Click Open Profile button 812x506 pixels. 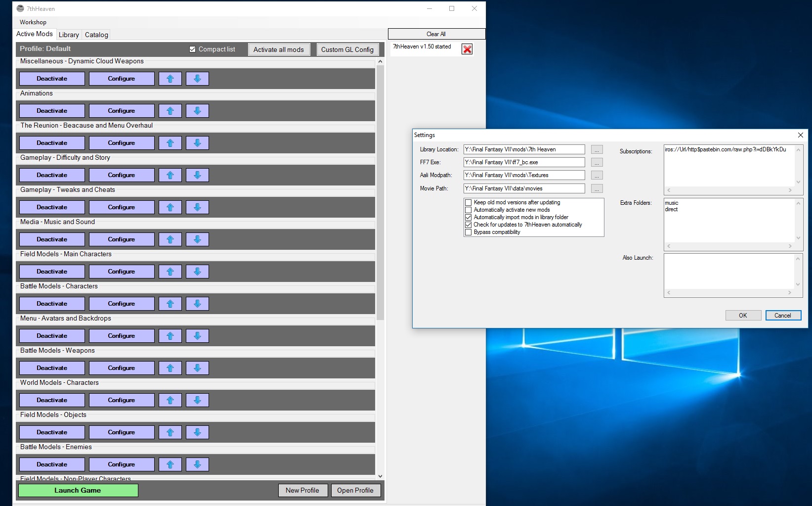point(355,490)
